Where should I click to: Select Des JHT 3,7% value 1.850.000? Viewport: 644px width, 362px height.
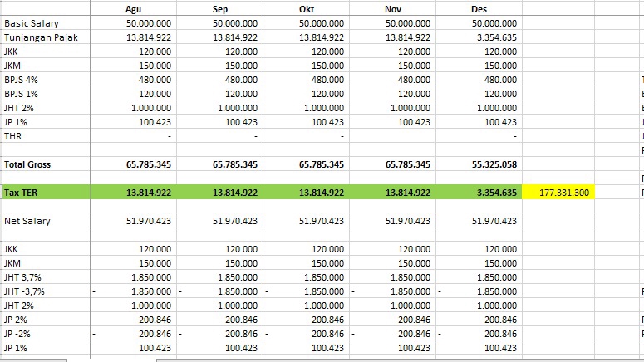(479, 277)
